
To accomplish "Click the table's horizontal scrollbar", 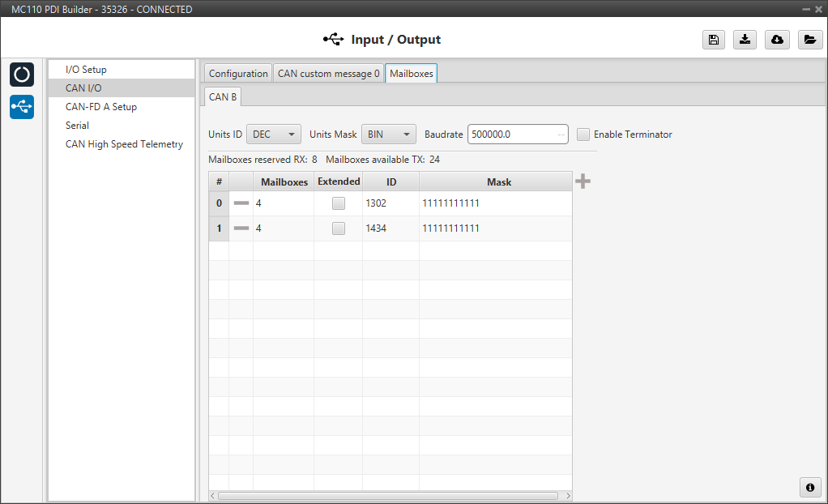I will click(389, 495).
